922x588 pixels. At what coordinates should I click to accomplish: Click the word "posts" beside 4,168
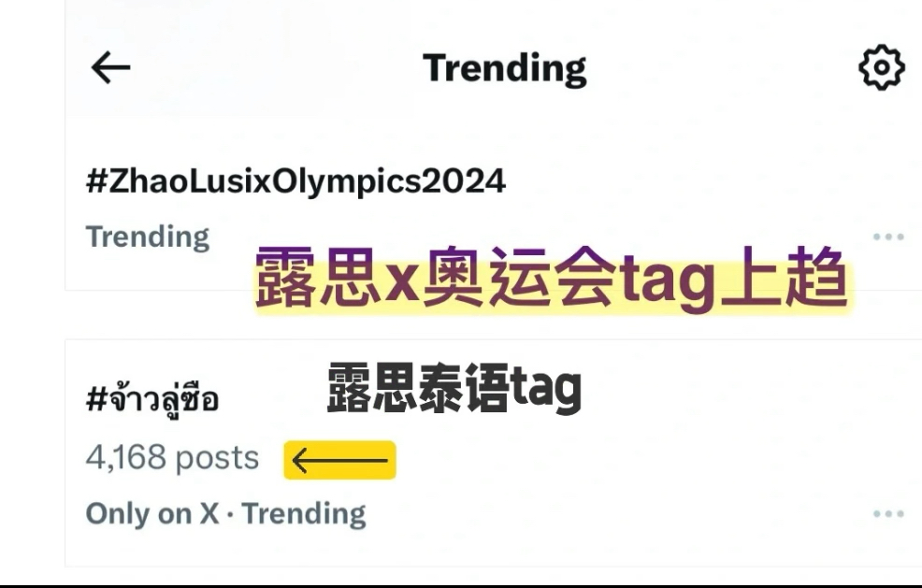218,458
